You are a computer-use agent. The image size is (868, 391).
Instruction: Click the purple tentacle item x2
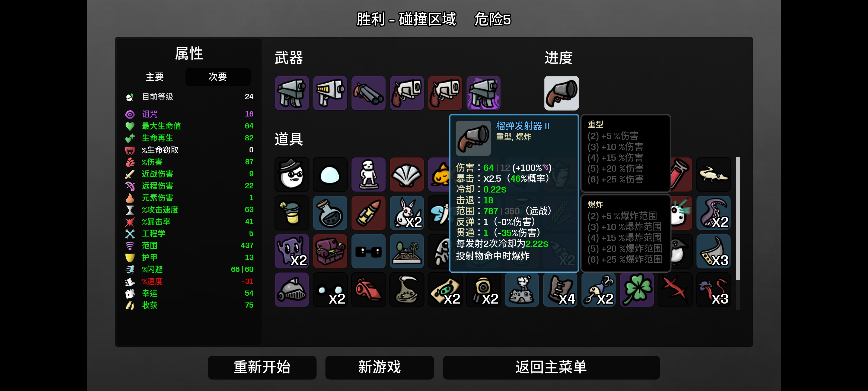(713, 213)
